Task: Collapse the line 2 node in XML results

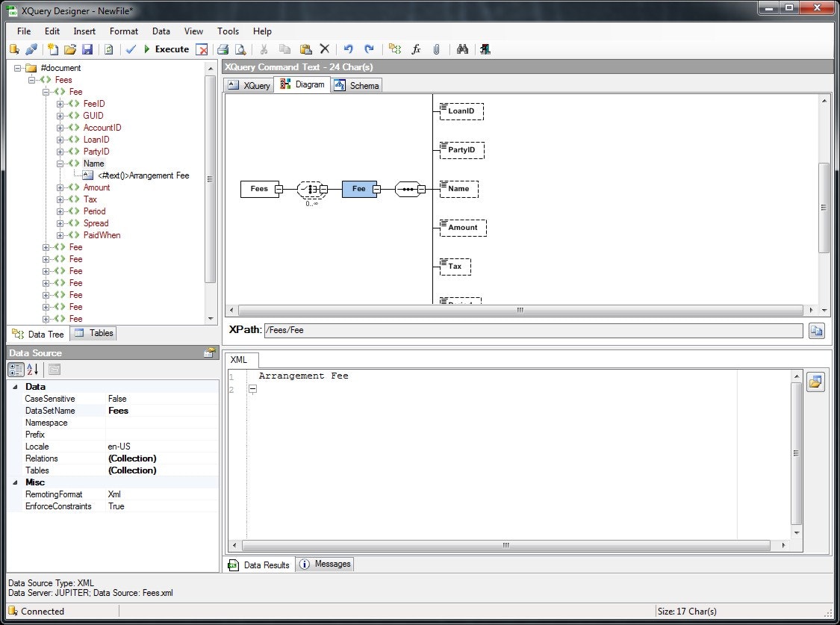Action: click(252, 388)
